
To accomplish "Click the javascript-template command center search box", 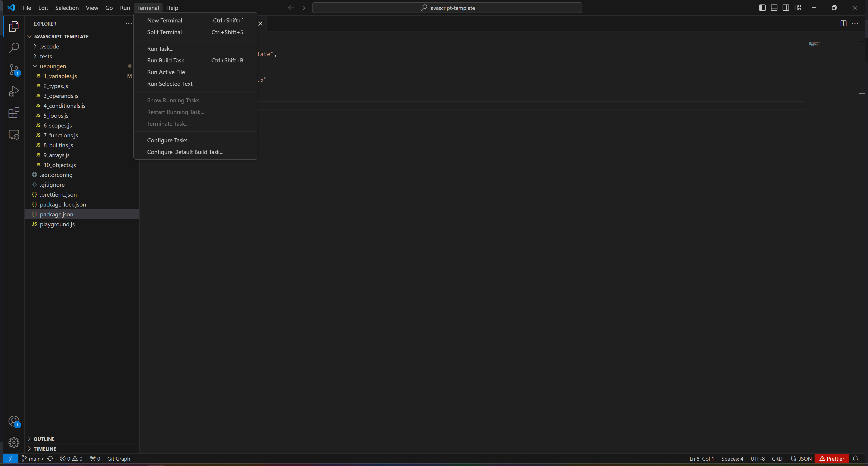I will 447,8.
